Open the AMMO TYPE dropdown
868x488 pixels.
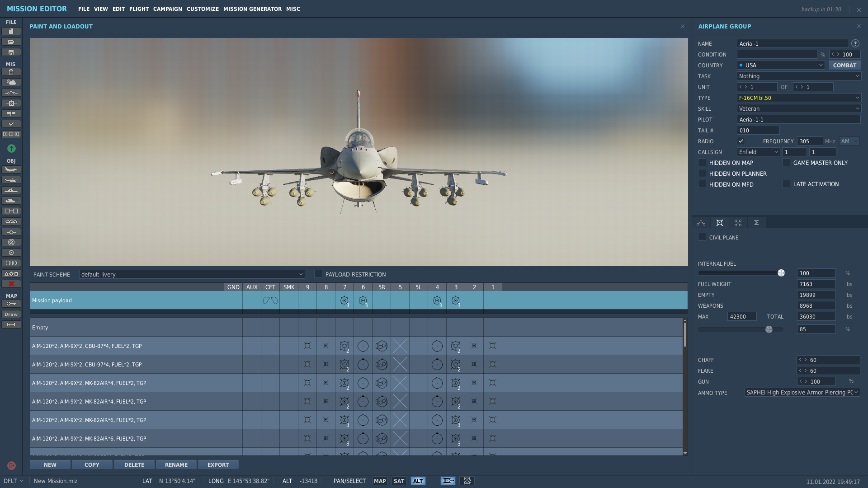[x=802, y=392]
